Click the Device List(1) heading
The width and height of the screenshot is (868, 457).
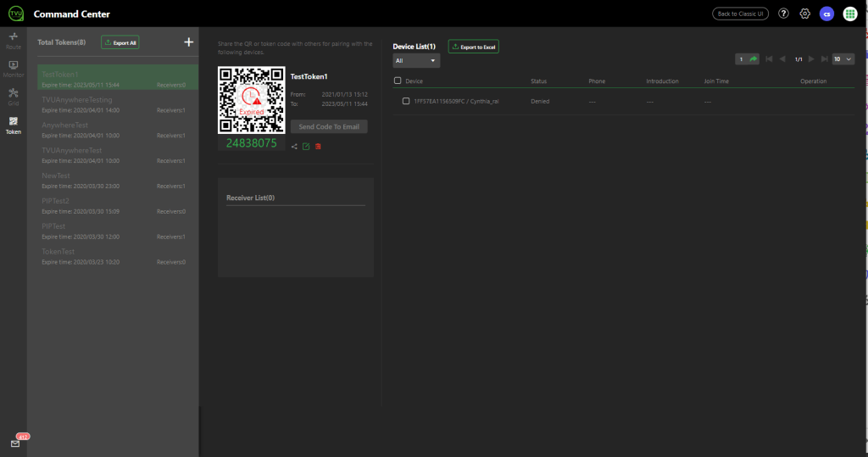414,47
